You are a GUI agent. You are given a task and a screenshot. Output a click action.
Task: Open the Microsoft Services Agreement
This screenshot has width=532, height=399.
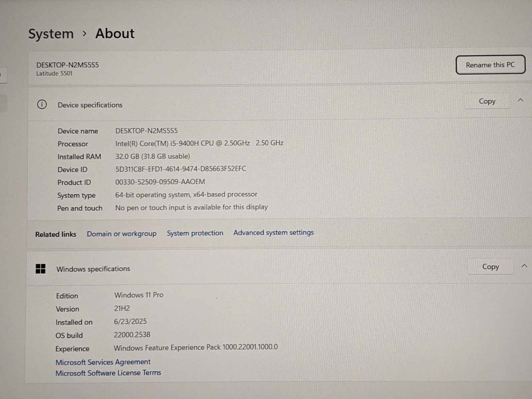[x=103, y=362]
